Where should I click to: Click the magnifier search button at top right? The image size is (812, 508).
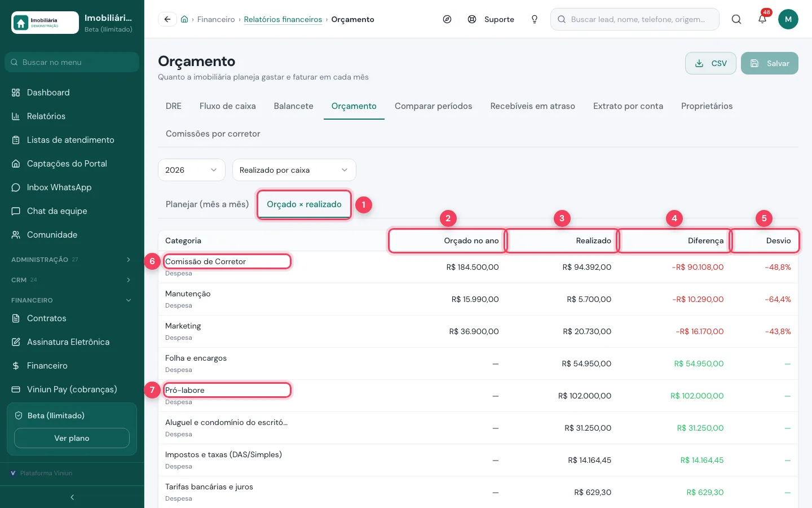coord(736,19)
